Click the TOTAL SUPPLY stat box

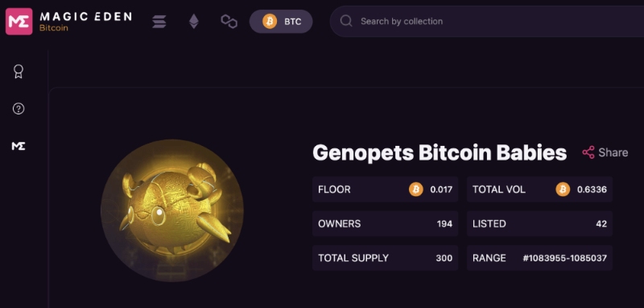pos(386,258)
